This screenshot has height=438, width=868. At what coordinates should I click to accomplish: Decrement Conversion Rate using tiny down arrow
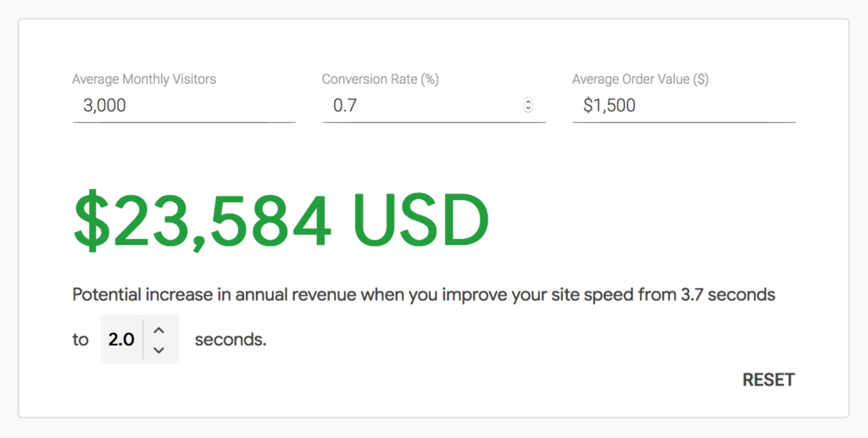529,109
